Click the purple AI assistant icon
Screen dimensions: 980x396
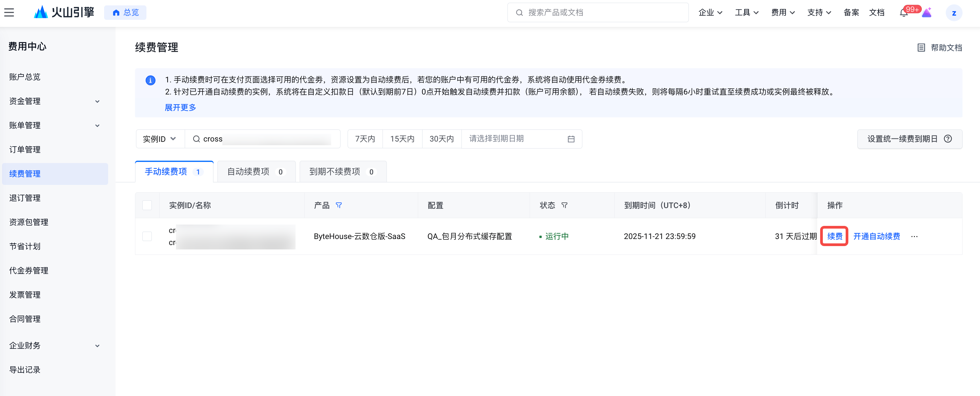point(927,13)
